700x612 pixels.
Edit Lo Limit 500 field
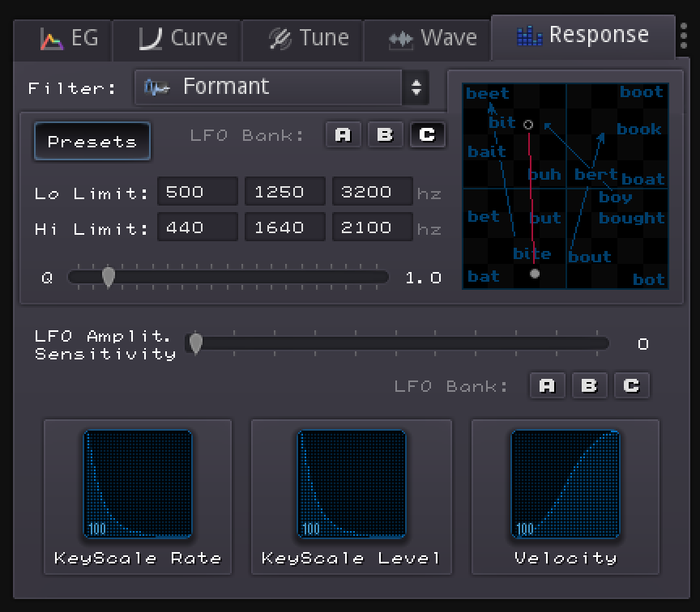coord(198,191)
